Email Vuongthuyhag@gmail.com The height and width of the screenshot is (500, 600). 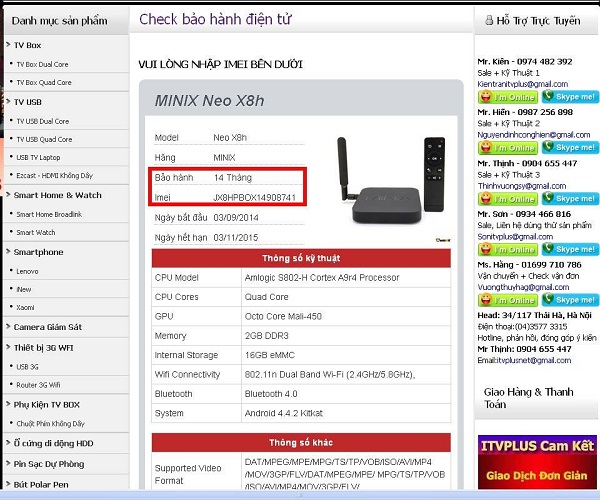click(523, 287)
